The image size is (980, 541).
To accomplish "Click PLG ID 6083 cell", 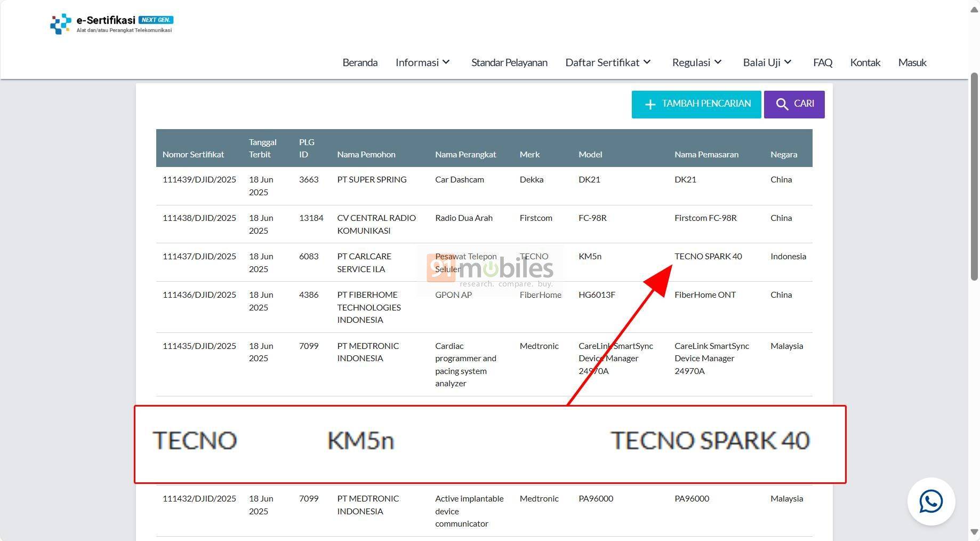I will [309, 257].
